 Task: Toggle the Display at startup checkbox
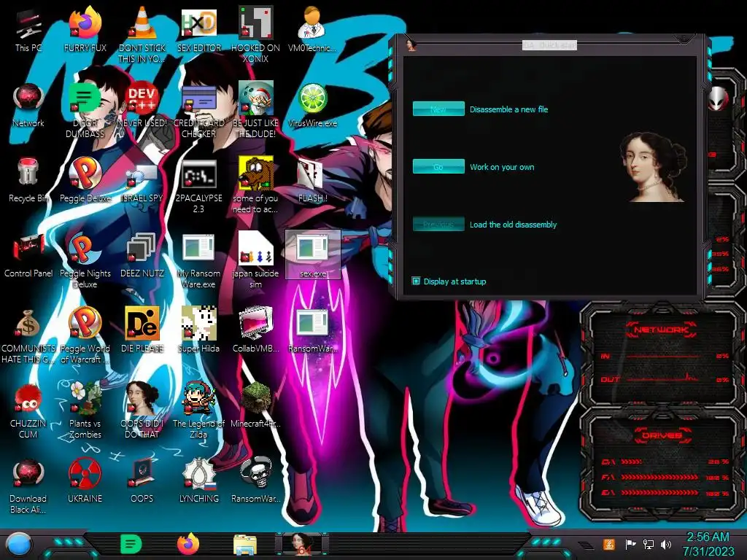point(416,281)
